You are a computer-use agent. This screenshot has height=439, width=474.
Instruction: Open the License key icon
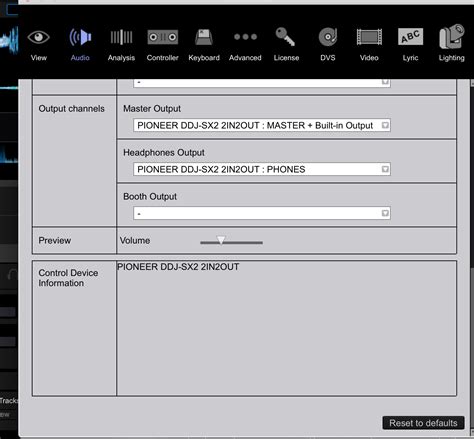(285, 37)
